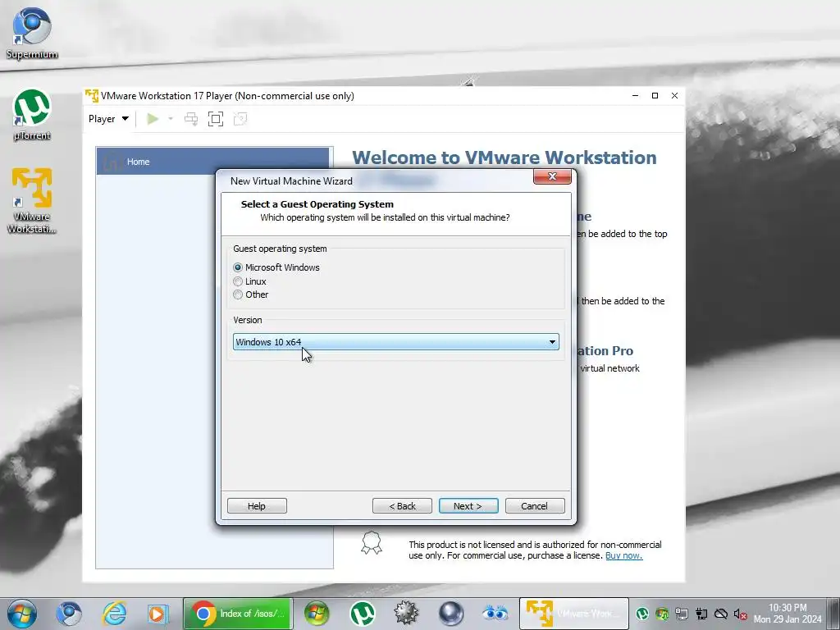The height and width of the screenshot is (630, 840).
Task: Close the New Virtual Machine Wizard dialog
Action: coord(552,176)
